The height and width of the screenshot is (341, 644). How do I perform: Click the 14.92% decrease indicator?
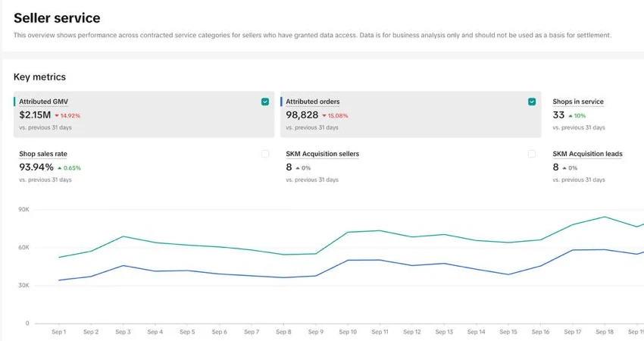click(x=67, y=116)
